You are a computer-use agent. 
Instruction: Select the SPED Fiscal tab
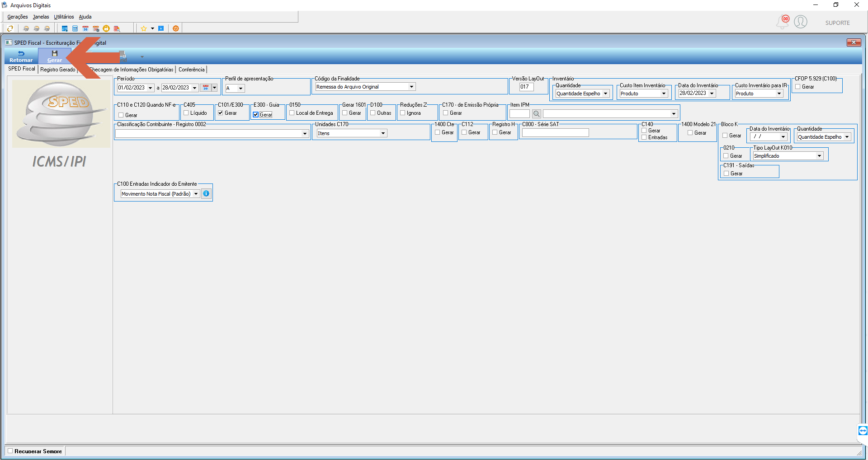(22, 69)
